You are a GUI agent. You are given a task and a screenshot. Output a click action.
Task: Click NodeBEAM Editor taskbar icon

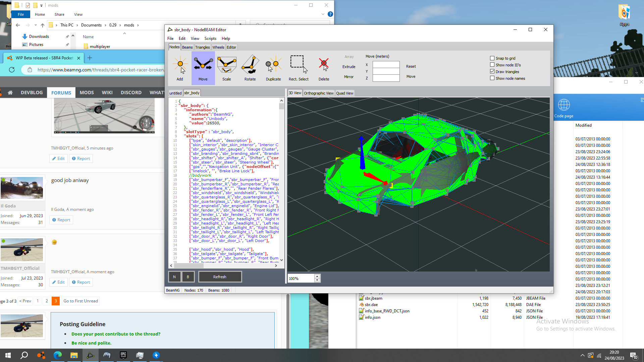[x=91, y=355]
